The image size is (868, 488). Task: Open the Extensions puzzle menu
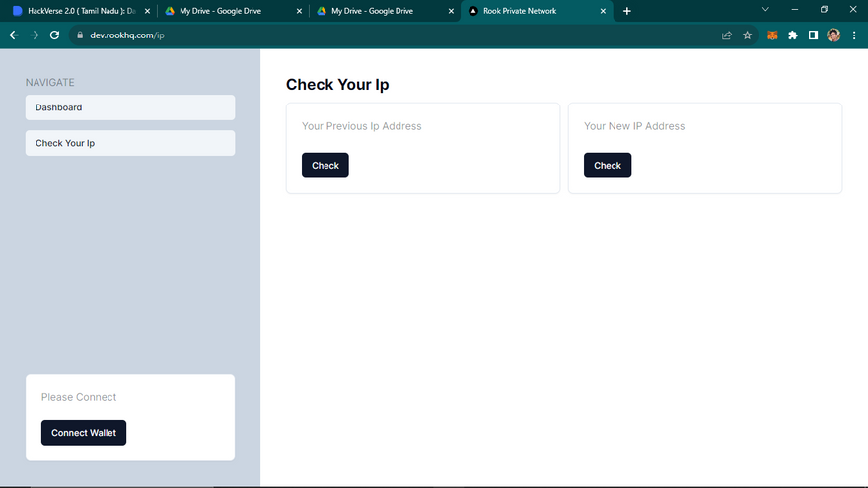[793, 35]
